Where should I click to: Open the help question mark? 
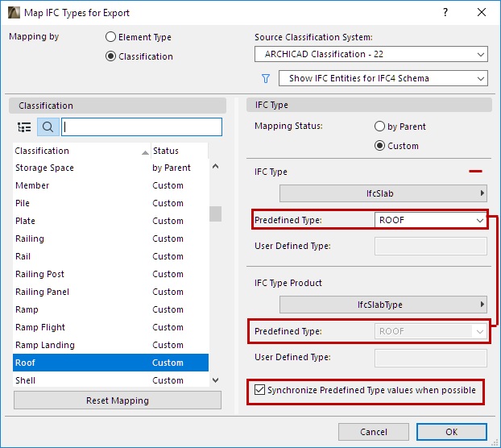click(445, 12)
